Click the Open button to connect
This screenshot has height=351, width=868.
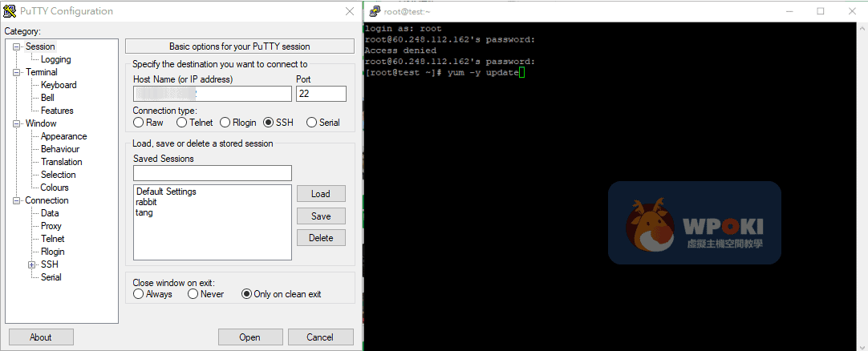(249, 337)
